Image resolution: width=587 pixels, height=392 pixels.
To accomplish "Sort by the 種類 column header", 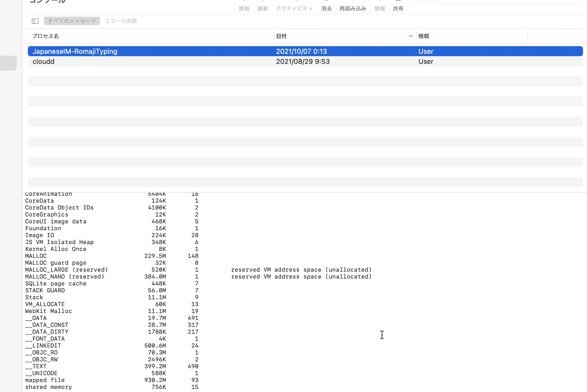I will click(424, 36).
